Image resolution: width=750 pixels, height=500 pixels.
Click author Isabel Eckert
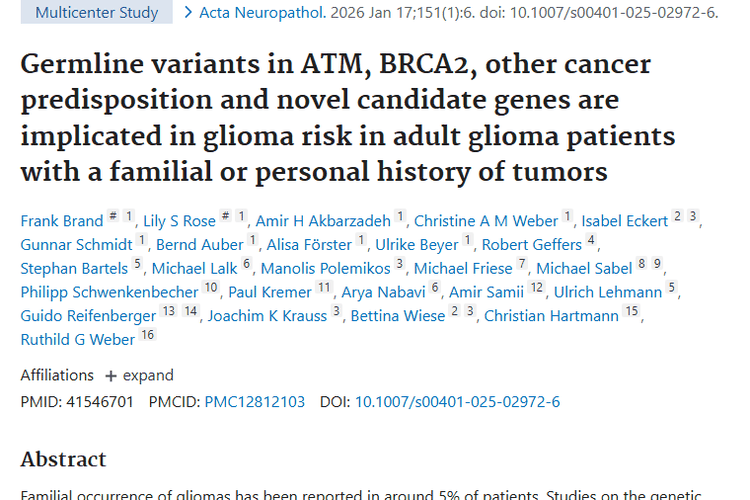pos(624,221)
